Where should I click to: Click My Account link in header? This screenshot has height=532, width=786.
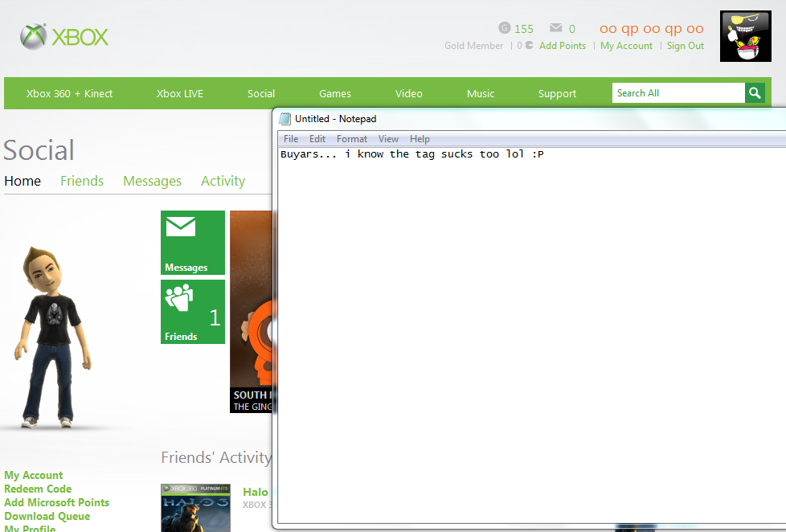pos(627,46)
